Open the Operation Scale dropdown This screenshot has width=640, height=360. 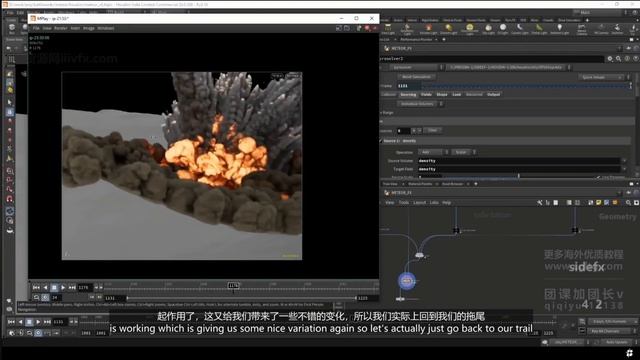(464, 152)
